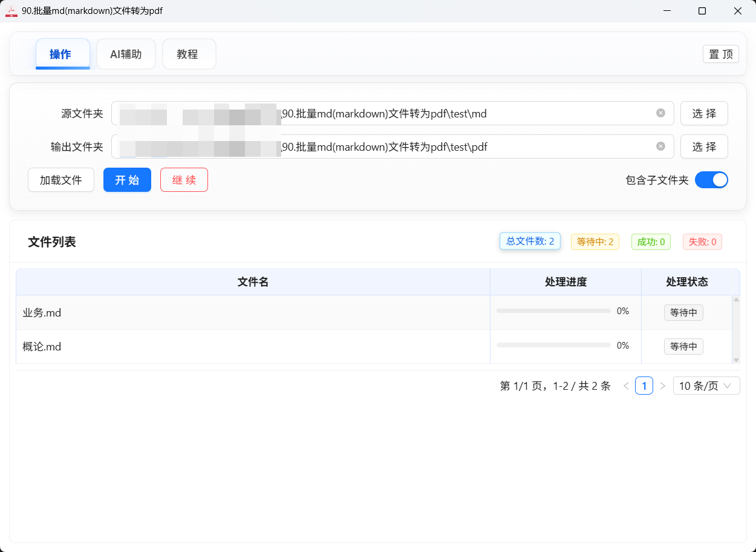Click the 置顶 pin button
This screenshot has height=552, width=756.
(x=720, y=54)
